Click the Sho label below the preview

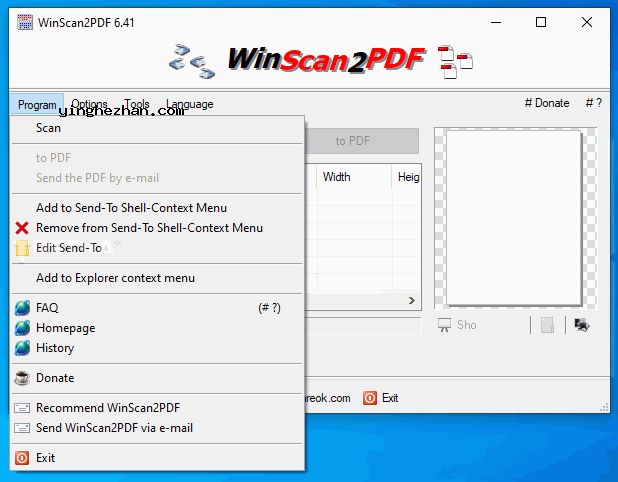pyautogui.click(x=467, y=325)
